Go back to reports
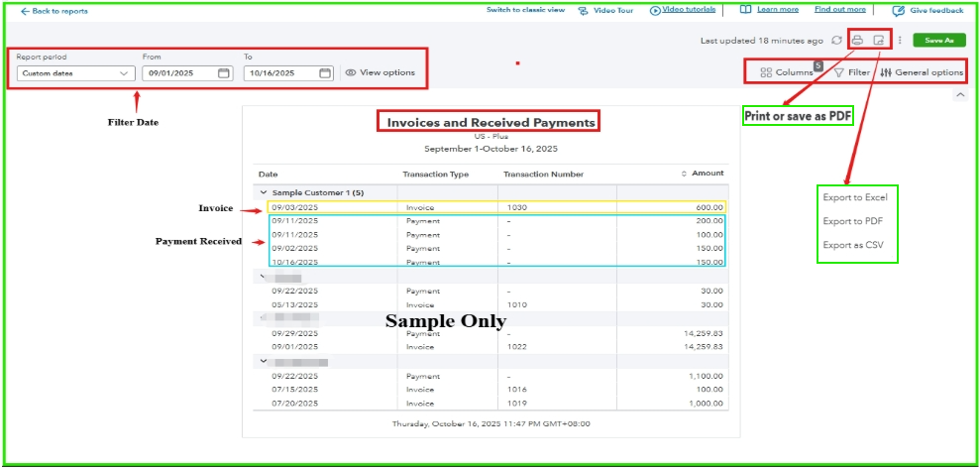980x470 pixels. [x=54, y=11]
